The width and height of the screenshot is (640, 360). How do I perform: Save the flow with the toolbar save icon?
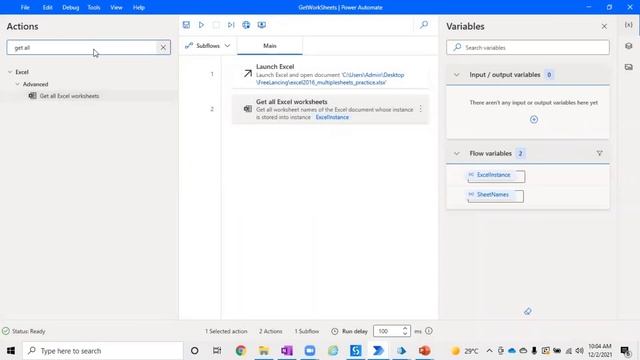[x=186, y=25]
